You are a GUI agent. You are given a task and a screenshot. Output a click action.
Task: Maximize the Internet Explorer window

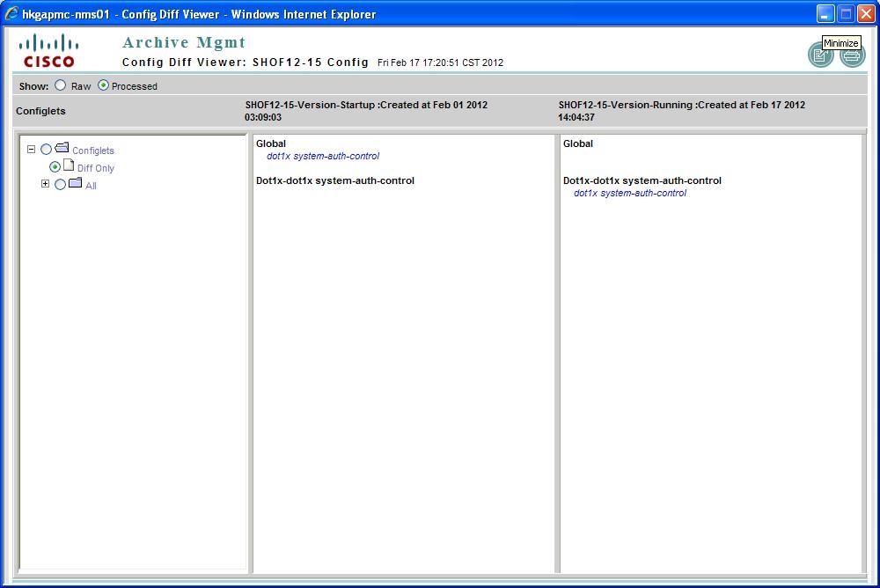[x=846, y=13]
